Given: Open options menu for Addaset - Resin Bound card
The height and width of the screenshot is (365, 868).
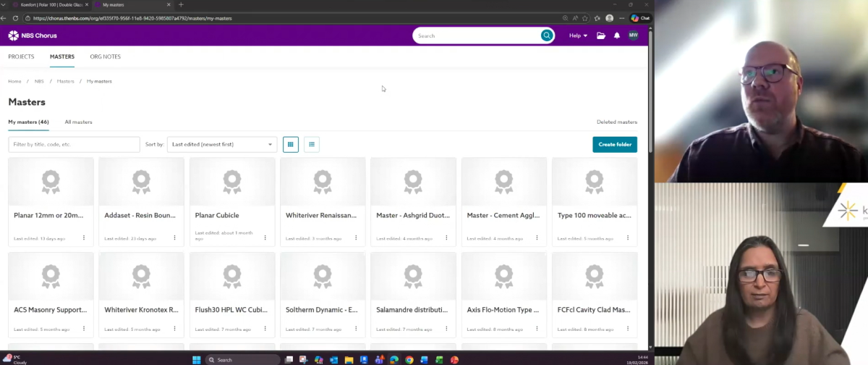Looking at the screenshot, I should (x=174, y=238).
